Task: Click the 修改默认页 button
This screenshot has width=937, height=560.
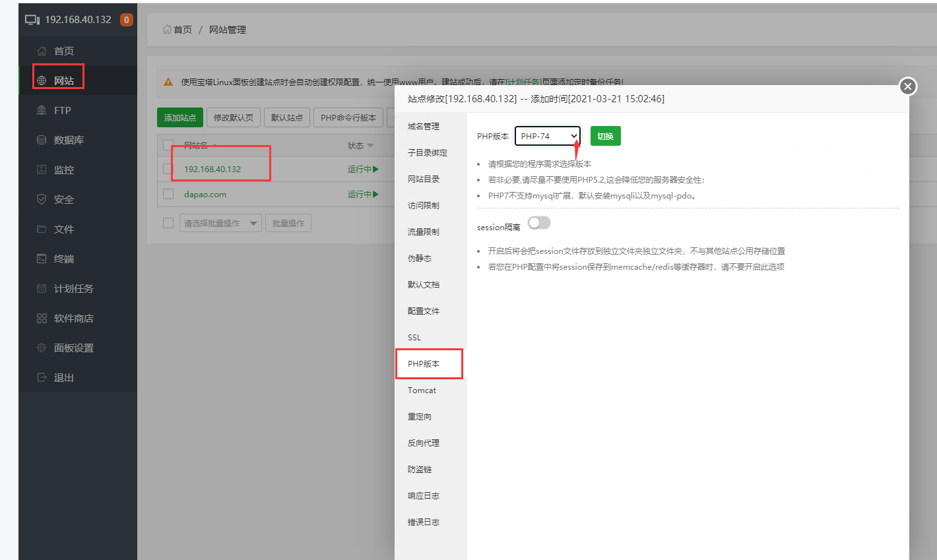Action: 234,117
